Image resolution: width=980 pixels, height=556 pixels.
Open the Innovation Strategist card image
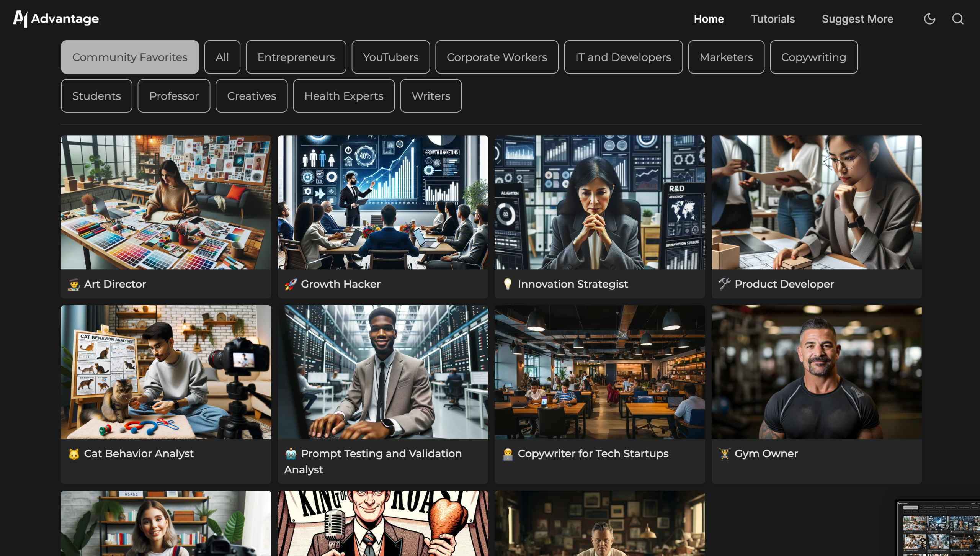coord(599,202)
